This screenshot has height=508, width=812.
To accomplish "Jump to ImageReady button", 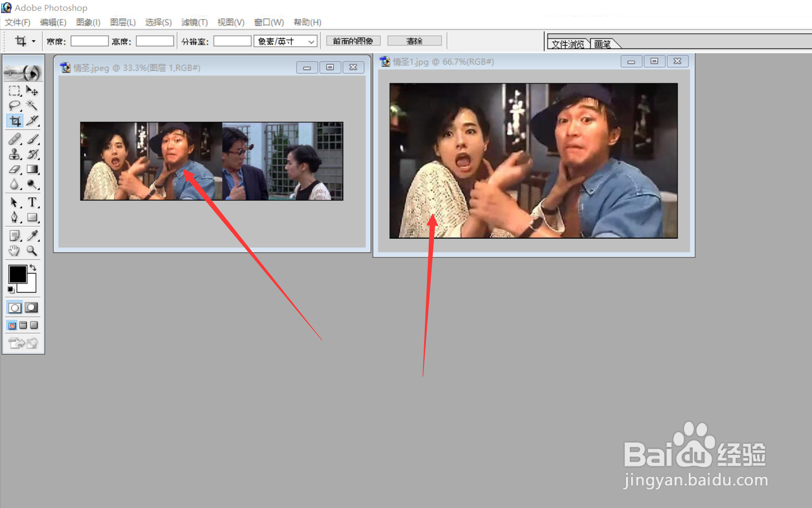I will tap(23, 343).
